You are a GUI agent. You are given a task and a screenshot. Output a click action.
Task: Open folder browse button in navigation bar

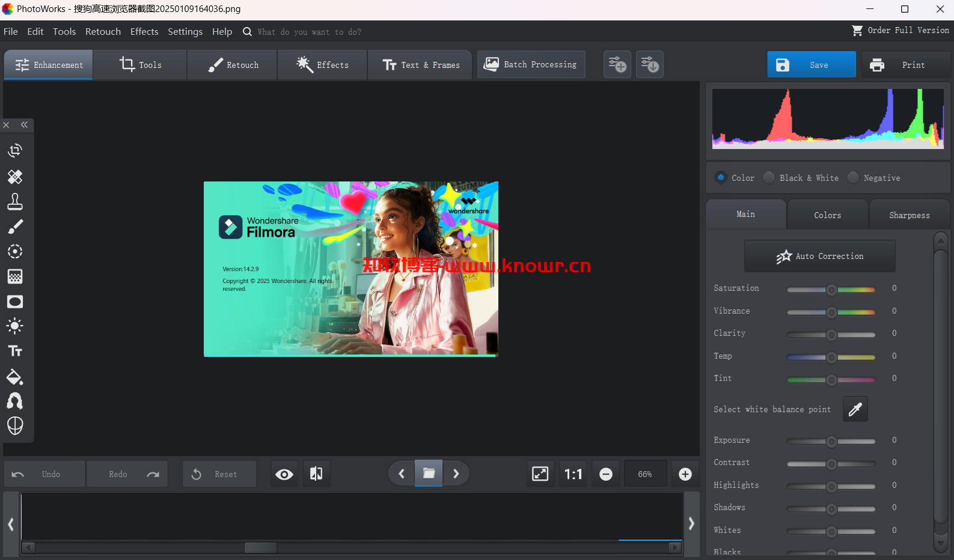point(429,473)
